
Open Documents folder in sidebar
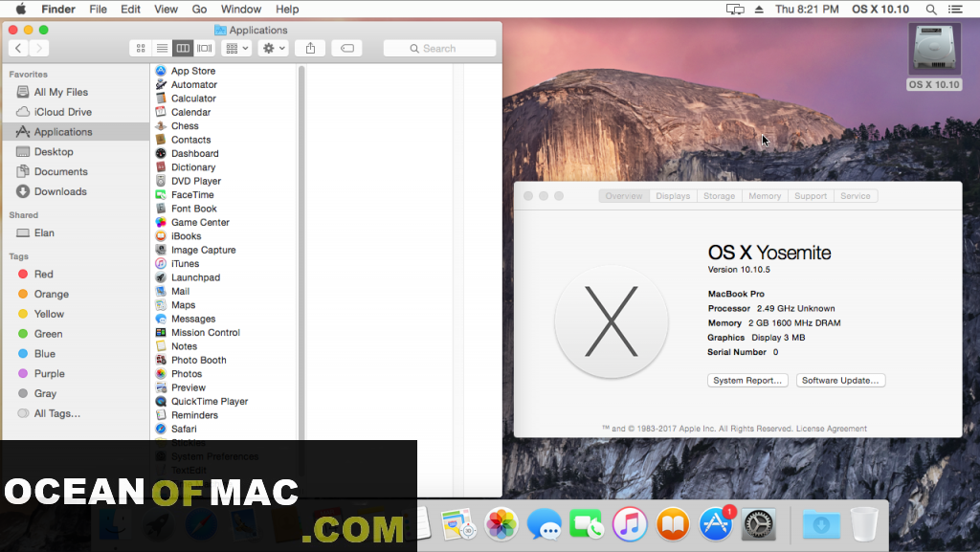[x=60, y=171]
